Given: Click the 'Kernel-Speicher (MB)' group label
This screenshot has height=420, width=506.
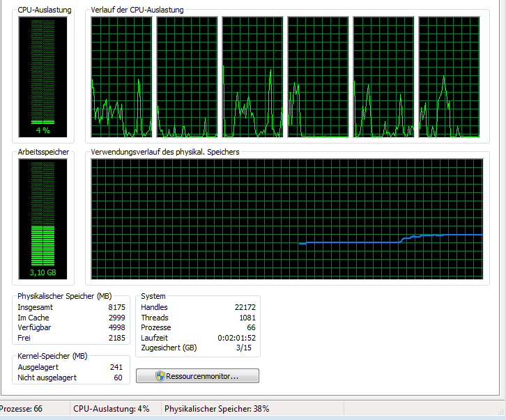Looking at the screenshot, I should pyautogui.click(x=52, y=356).
